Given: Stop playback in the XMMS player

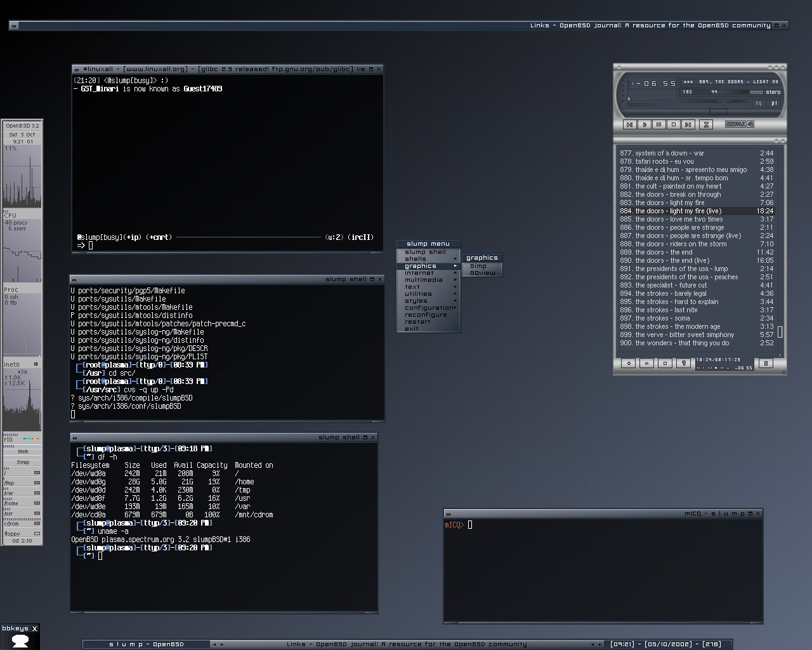Looking at the screenshot, I should [x=674, y=124].
